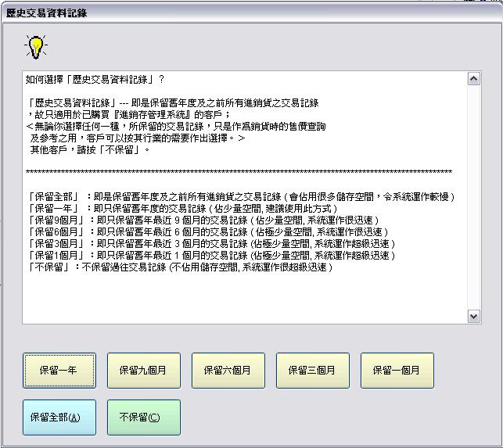Image resolution: width=503 pixels, height=448 pixels.
Task: Click the scroll up arrow in text box
Action: click(x=474, y=79)
